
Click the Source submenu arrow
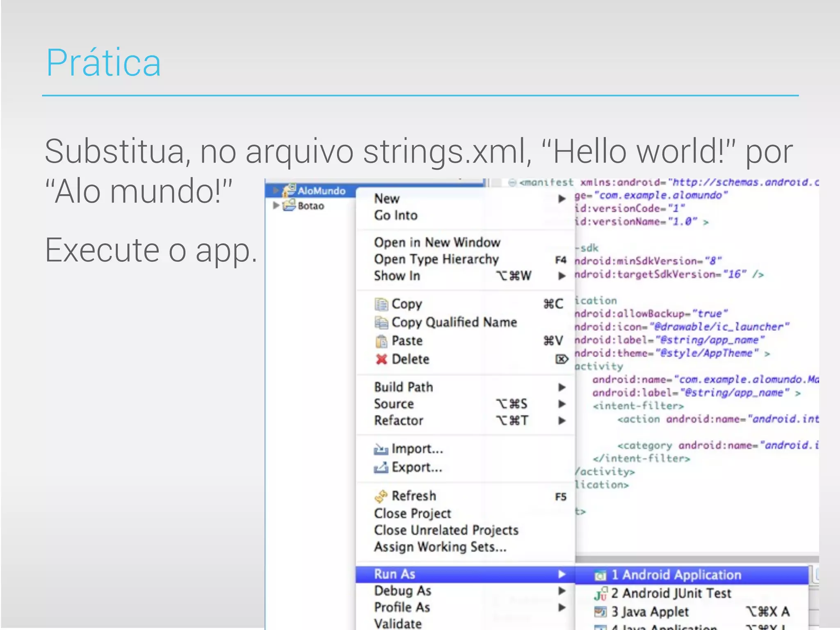click(562, 404)
